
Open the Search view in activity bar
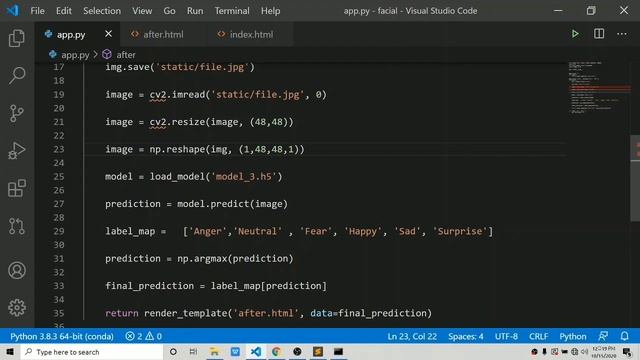[x=17, y=76]
